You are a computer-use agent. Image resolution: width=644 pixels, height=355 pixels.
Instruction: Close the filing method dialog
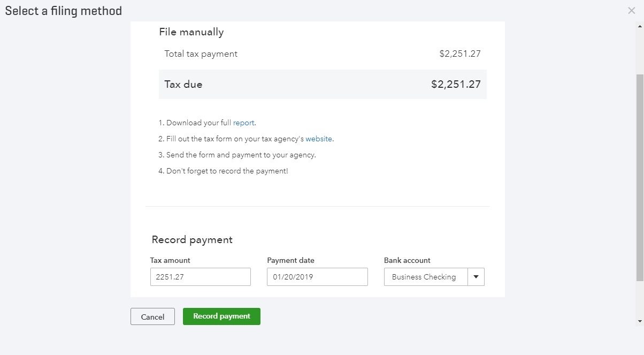pos(631,11)
